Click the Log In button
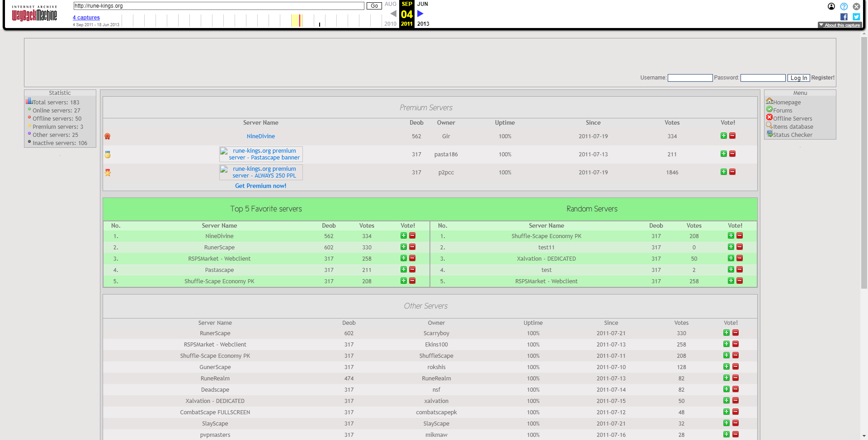The height and width of the screenshot is (440, 868). [799, 78]
